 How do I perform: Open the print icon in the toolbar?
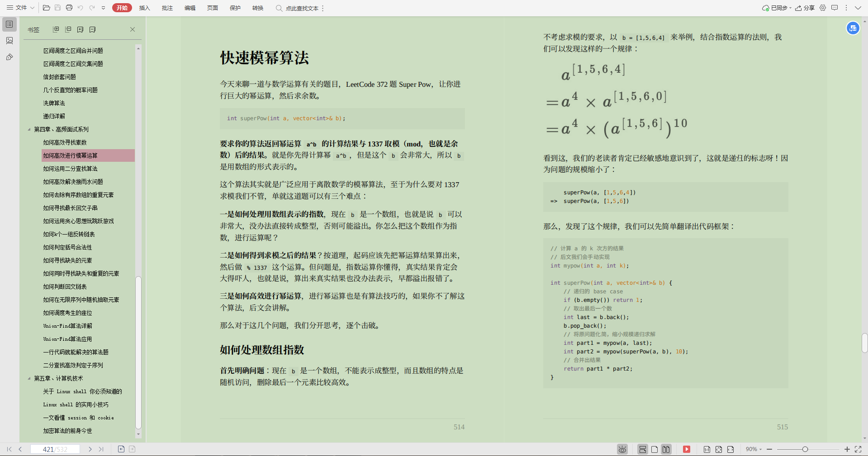point(69,8)
